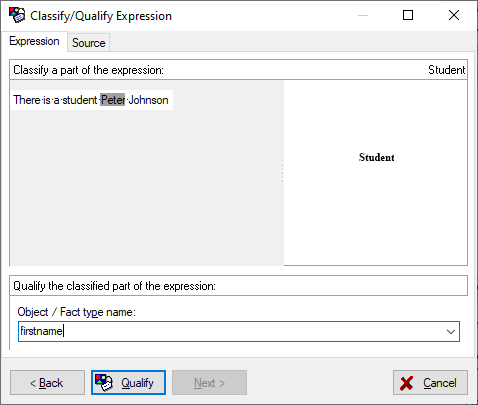Click the Qualify button's colored icon
The image size is (478, 405).
click(104, 383)
